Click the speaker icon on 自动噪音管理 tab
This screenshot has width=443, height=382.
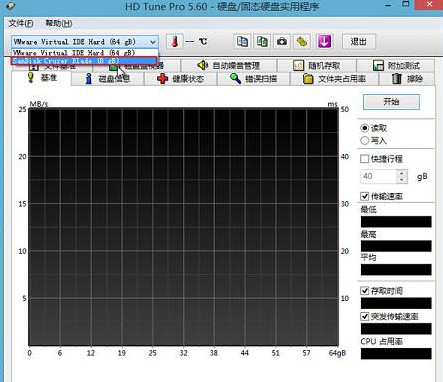pos(202,65)
